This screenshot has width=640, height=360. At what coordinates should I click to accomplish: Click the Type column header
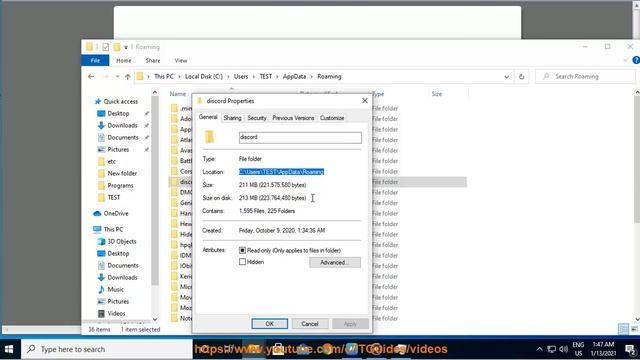378,94
